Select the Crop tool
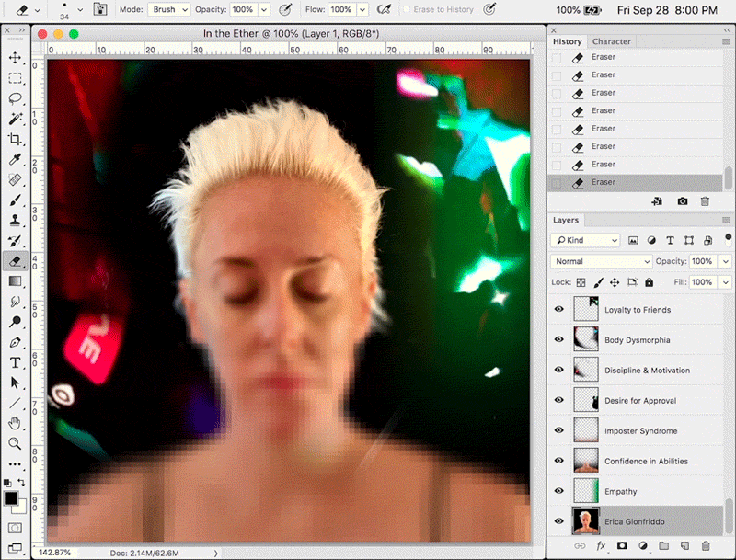 (x=15, y=139)
